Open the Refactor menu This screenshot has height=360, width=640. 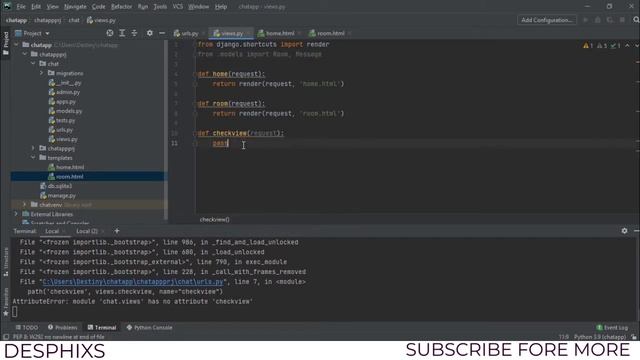tap(122, 7)
